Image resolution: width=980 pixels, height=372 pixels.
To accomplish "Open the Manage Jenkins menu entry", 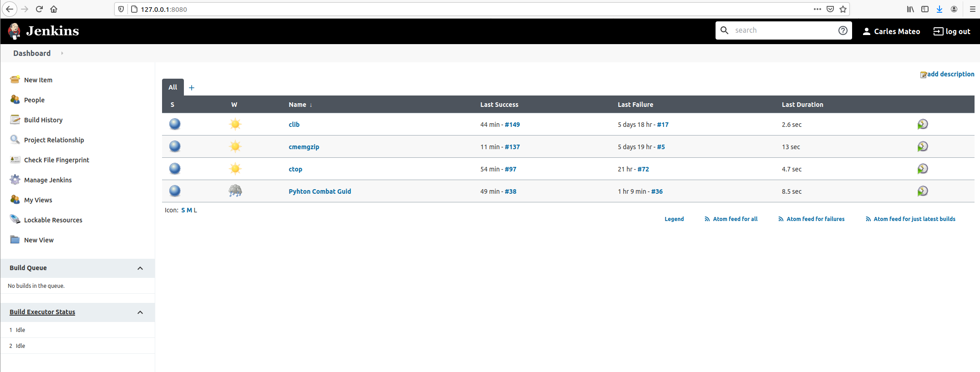I will (48, 180).
